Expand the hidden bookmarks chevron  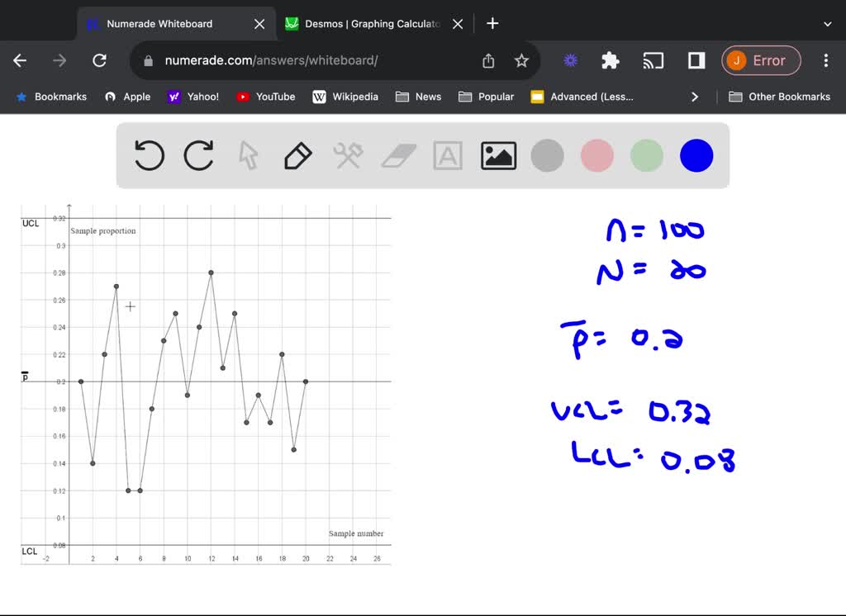point(695,97)
